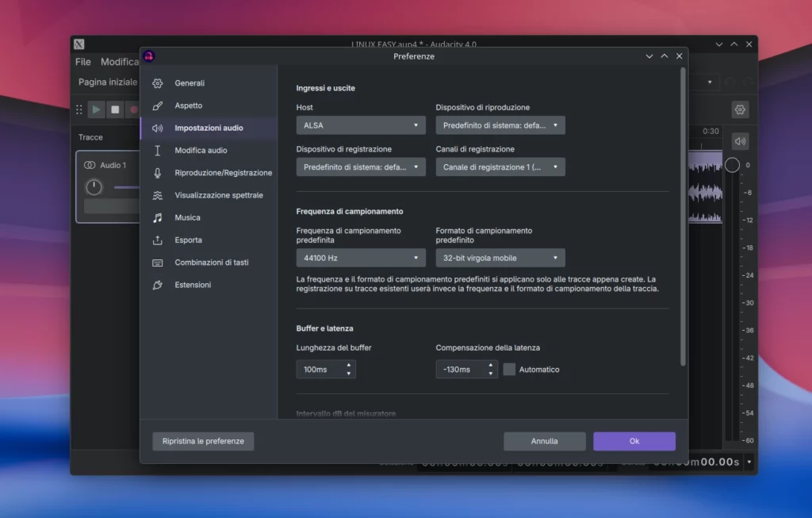812x518 pixels.
Task: Decrease the Compensazione della latenza value
Action: 490,374
